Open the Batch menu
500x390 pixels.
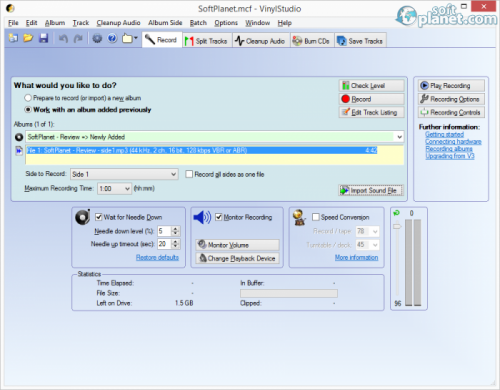[198, 23]
